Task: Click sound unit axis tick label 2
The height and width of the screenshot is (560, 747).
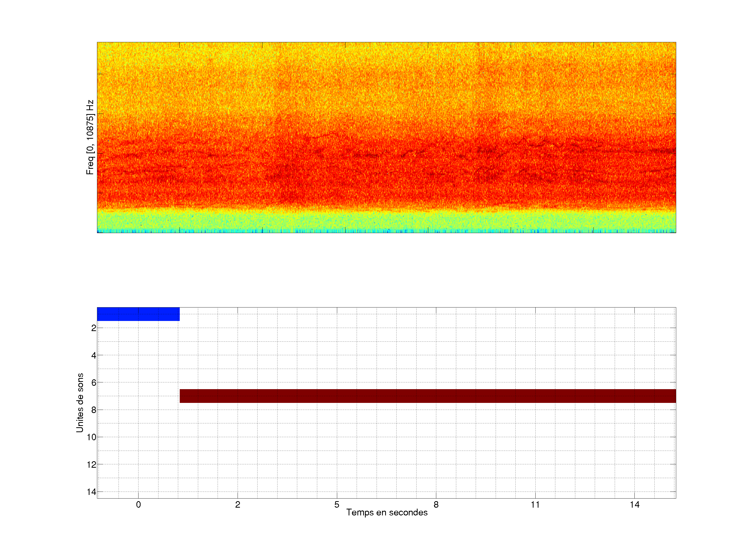Action: pyautogui.click(x=94, y=328)
